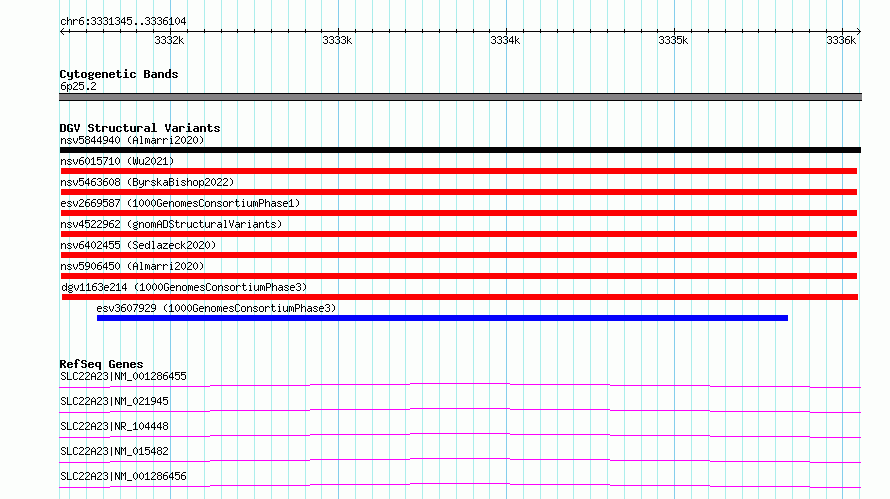Click the magenta line under SLC22A23|NR_104448
This screenshot has height=499, width=890.
[460, 435]
